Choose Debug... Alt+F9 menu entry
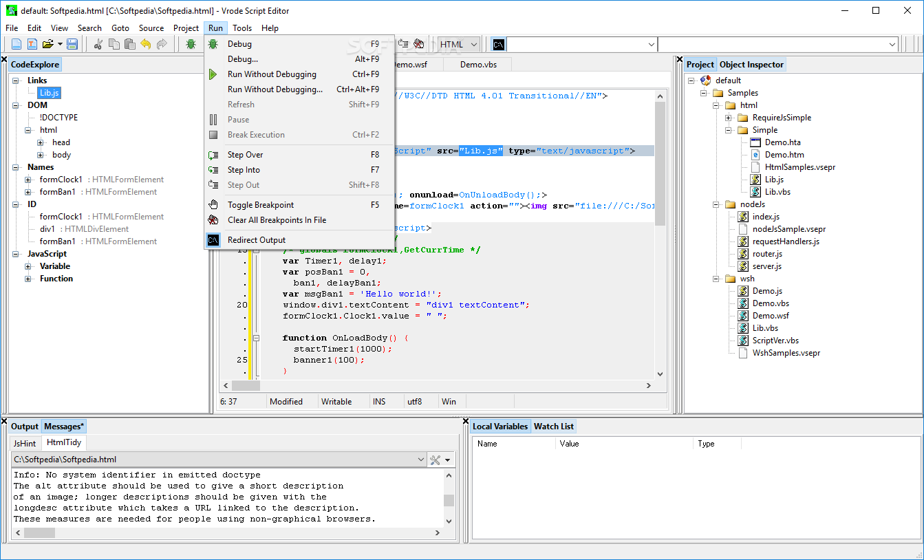Image resolution: width=924 pixels, height=560 pixels. coord(299,59)
